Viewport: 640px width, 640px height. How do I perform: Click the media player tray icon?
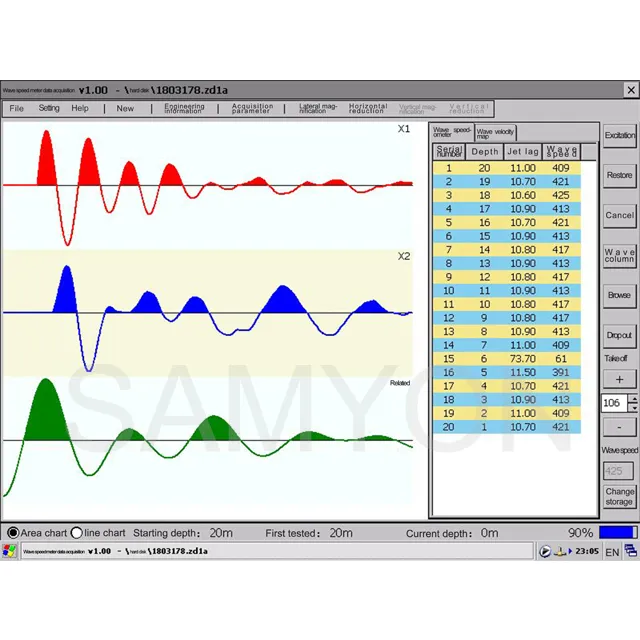[545, 551]
